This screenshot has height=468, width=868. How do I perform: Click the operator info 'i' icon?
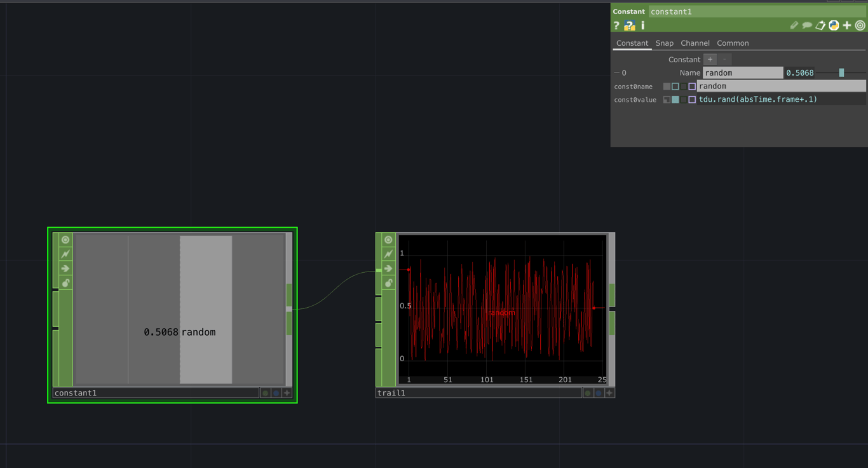642,25
